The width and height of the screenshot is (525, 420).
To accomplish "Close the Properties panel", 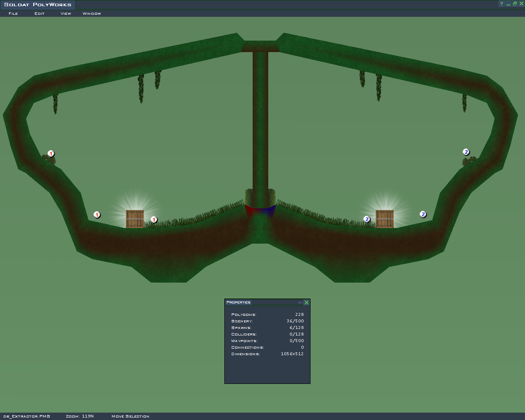I will [x=306, y=303].
